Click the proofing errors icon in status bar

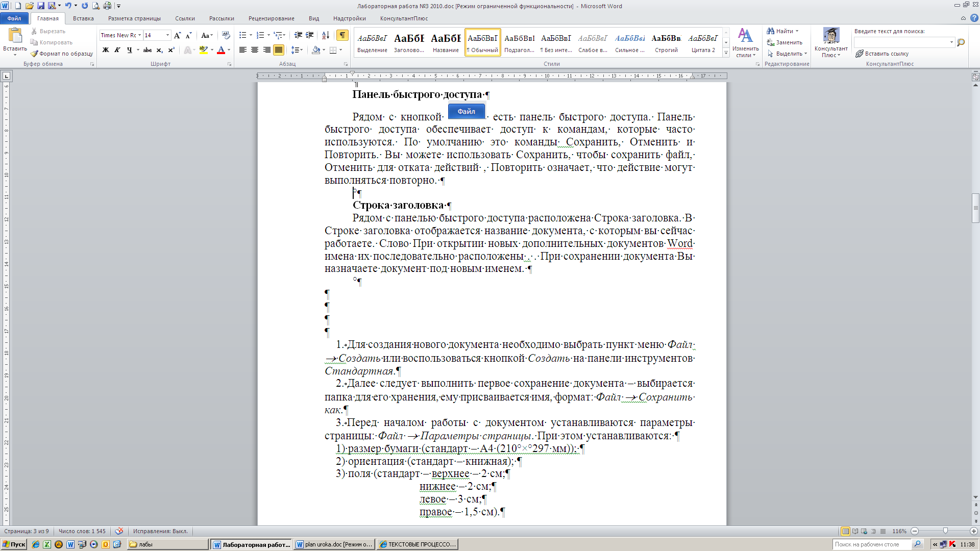pos(119,531)
